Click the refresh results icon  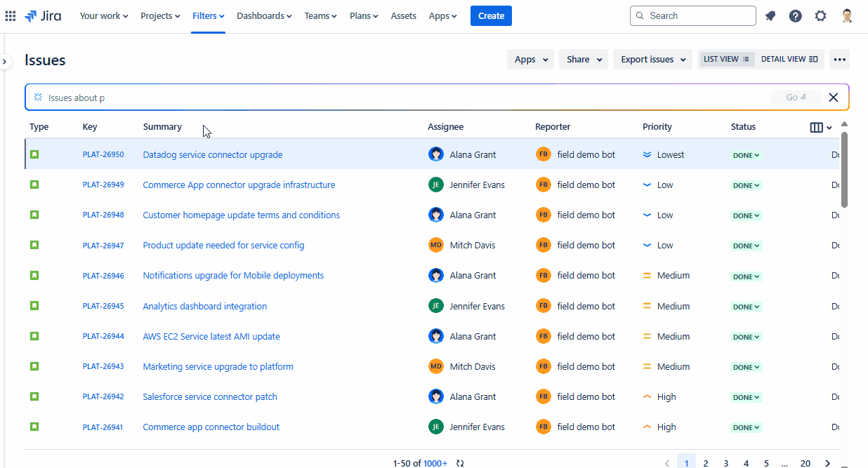(460, 463)
